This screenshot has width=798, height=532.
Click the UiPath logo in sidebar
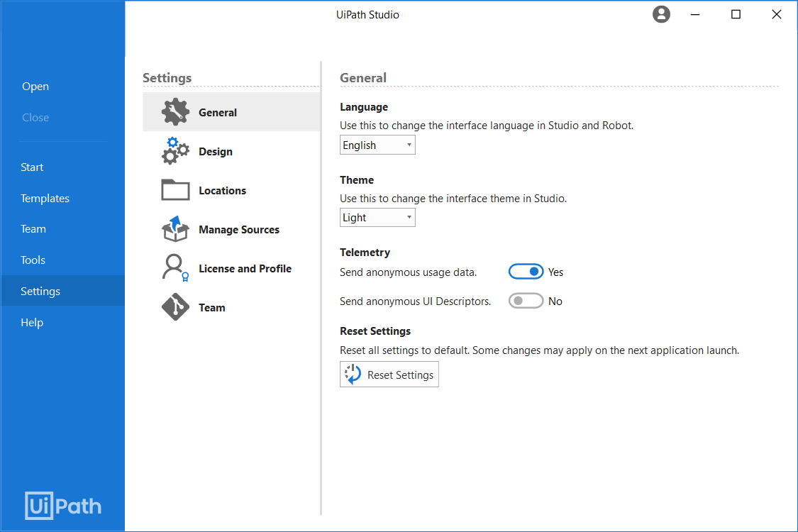(x=63, y=506)
